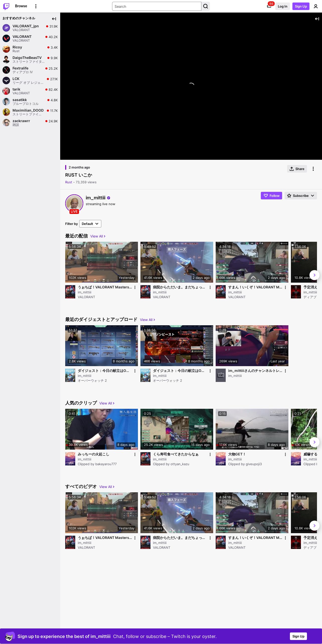The image size is (322, 644).
Task: Open options for 大物GET！ clip
Action: 285,454
